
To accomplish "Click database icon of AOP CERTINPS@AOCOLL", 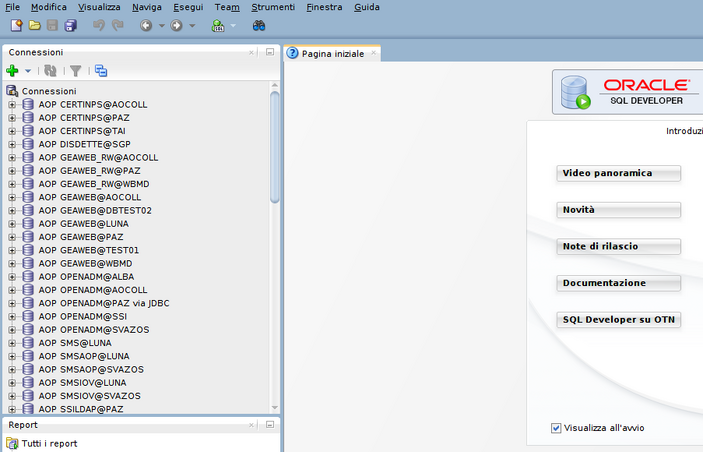I will 28,104.
